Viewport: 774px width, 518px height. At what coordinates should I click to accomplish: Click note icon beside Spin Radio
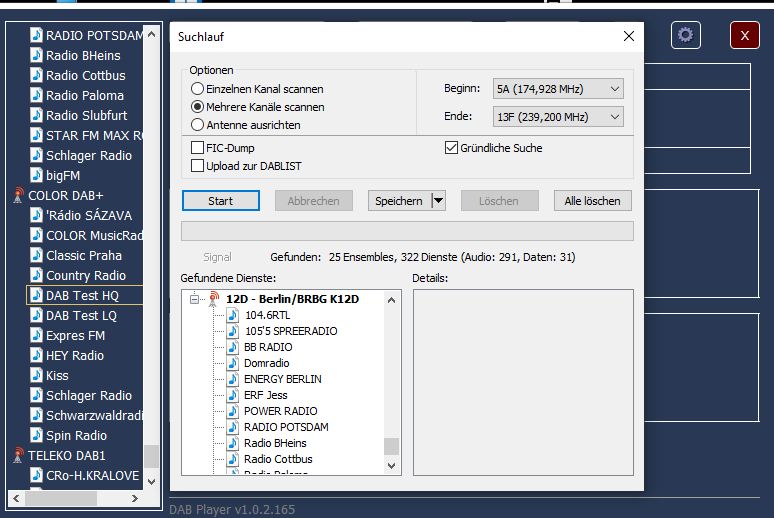click(36, 435)
